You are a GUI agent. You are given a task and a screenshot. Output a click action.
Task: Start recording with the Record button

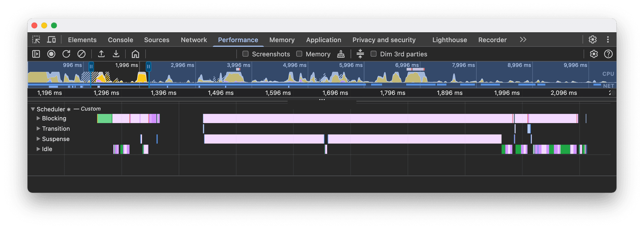click(x=51, y=54)
